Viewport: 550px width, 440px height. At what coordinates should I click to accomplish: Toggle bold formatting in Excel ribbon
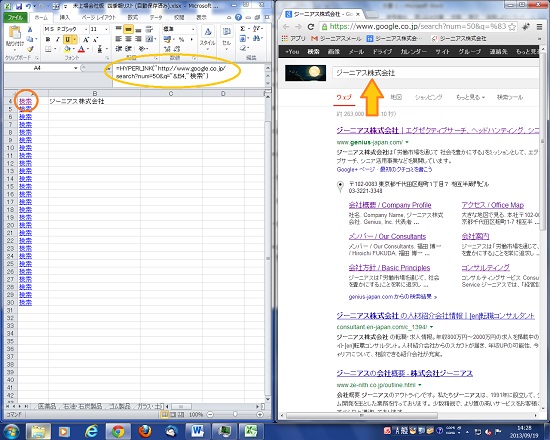tap(48, 40)
